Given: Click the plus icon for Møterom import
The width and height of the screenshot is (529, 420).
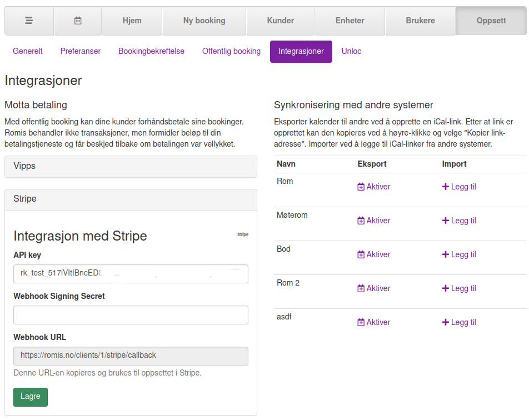Looking at the screenshot, I should coord(445,221).
